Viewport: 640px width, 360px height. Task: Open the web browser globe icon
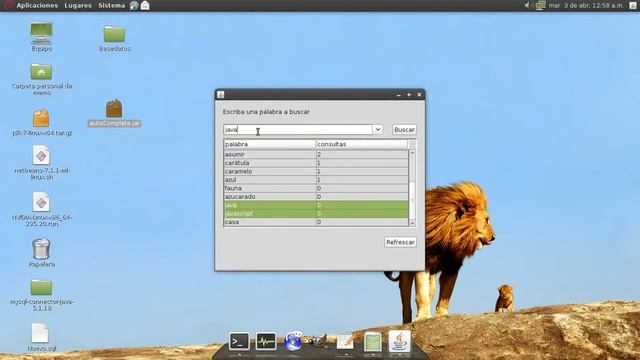point(293,341)
